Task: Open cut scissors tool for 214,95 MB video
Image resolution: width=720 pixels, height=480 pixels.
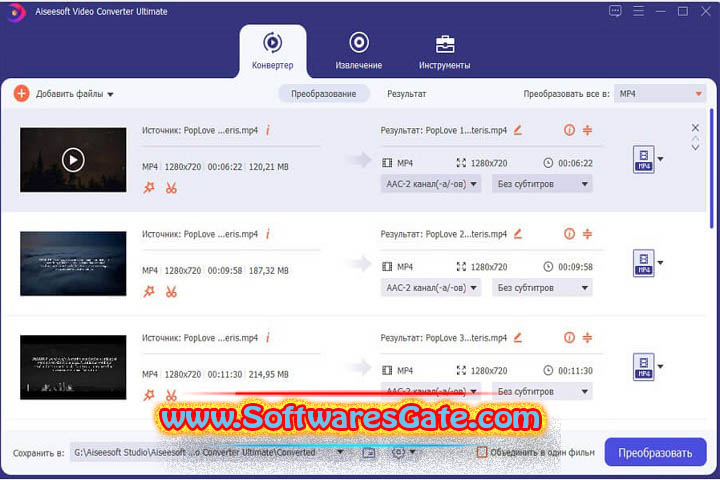Action: (x=171, y=395)
